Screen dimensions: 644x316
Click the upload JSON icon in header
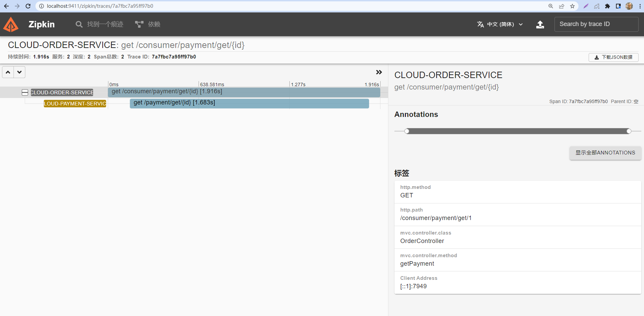pos(540,24)
